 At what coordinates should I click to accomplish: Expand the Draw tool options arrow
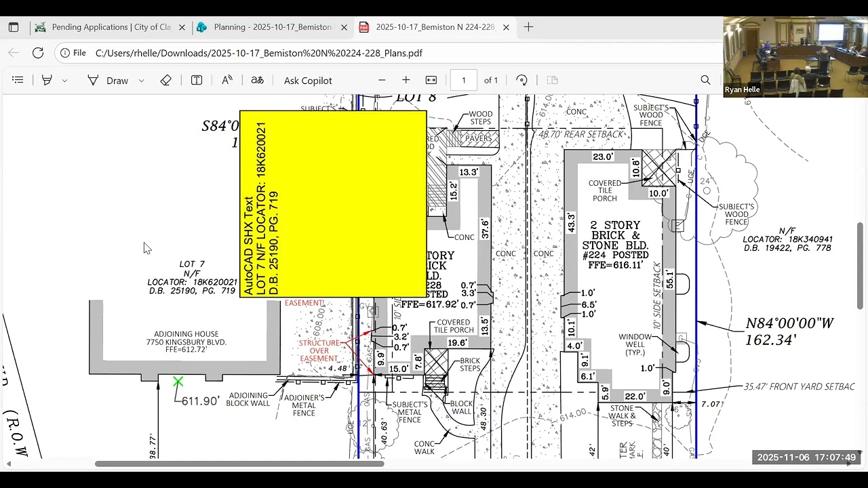click(141, 80)
